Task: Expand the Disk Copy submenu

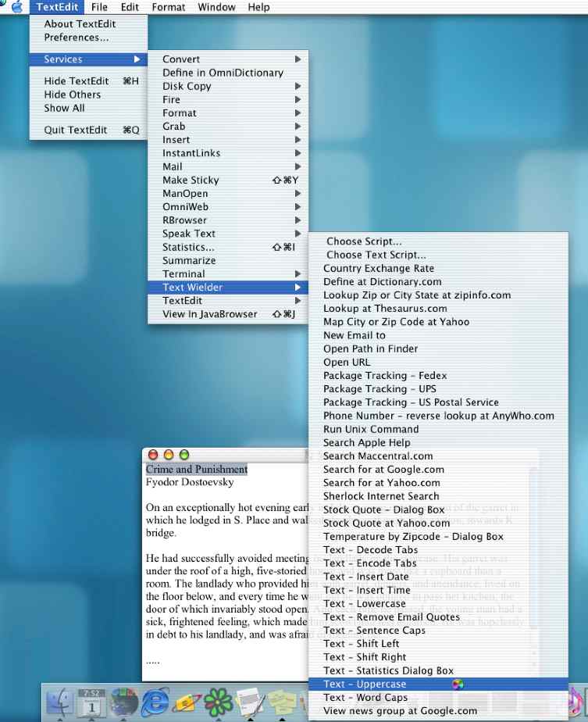Action: point(228,86)
